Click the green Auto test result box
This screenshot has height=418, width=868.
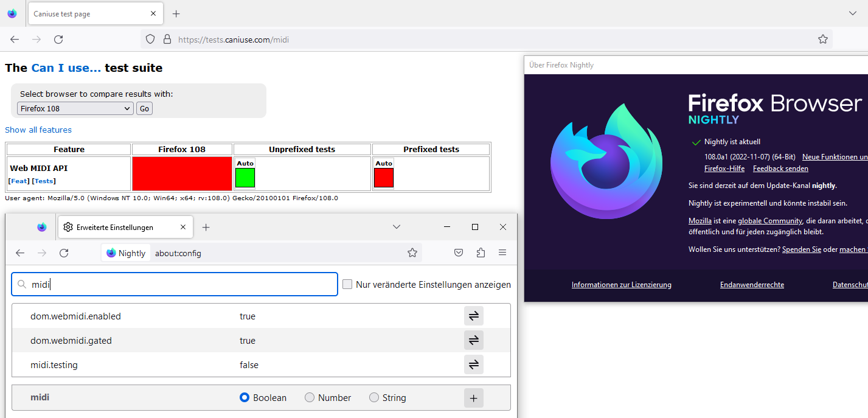coord(245,178)
